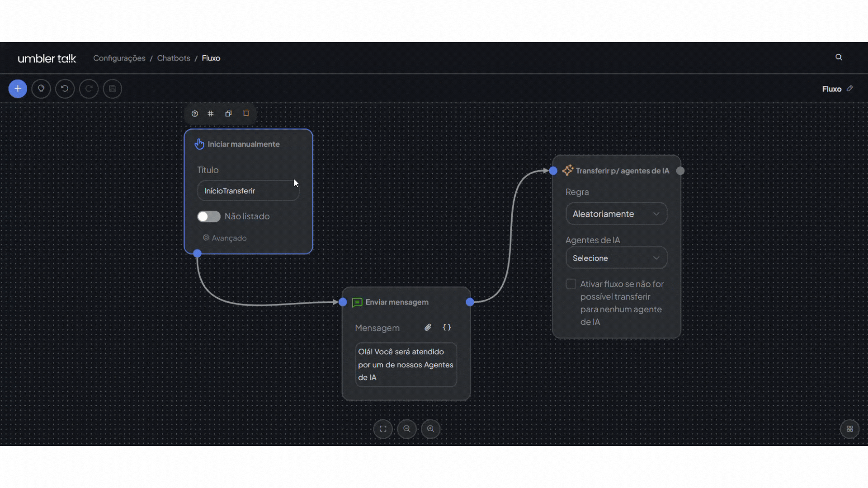The image size is (868, 488).
Task: Fit flow to screen
Action: tap(383, 429)
